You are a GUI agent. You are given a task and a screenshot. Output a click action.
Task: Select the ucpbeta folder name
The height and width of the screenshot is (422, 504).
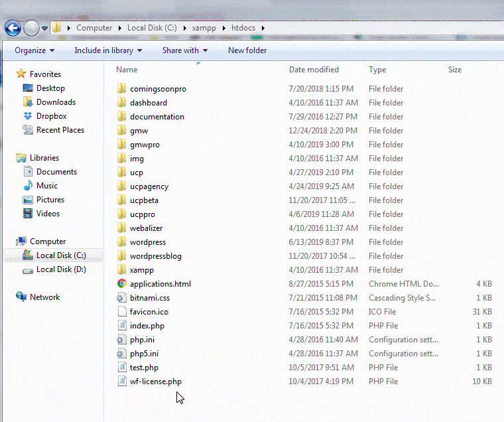[x=144, y=200]
